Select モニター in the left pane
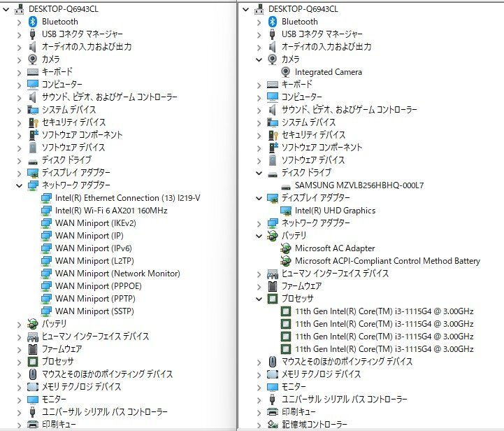This screenshot has height=431, width=504. [x=54, y=399]
